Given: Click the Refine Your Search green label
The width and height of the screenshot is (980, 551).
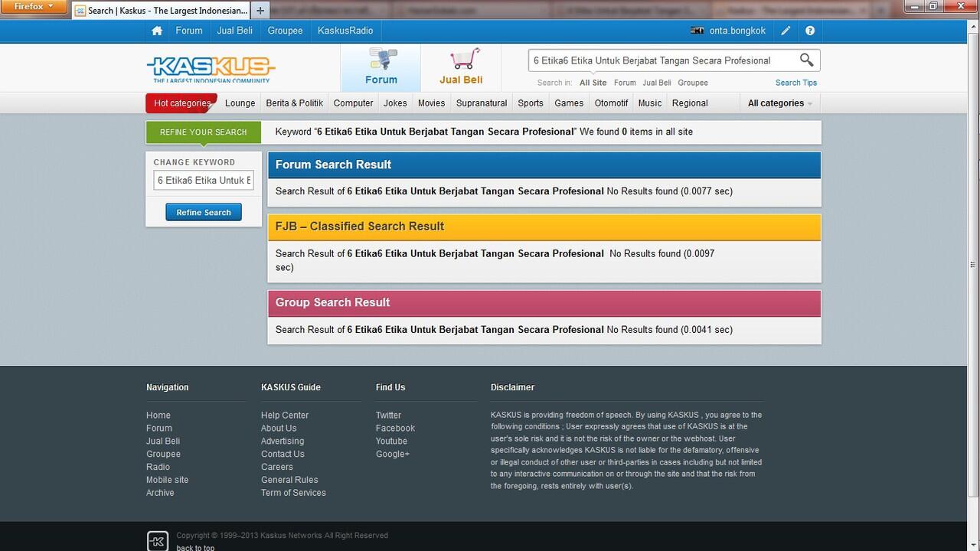Looking at the screenshot, I should [x=204, y=132].
